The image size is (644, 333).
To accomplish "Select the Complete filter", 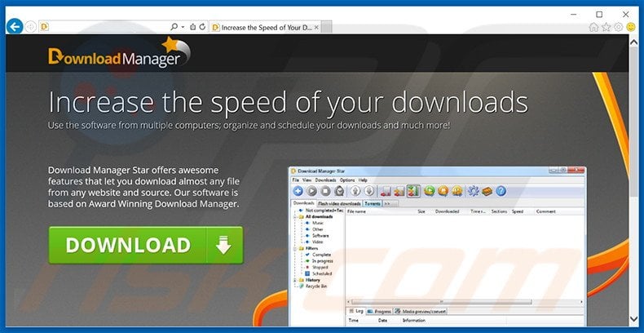I will pyautogui.click(x=321, y=255).
